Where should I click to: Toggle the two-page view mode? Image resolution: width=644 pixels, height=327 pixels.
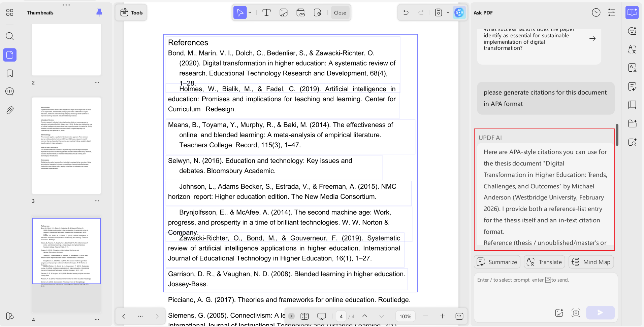pos(304,316)
